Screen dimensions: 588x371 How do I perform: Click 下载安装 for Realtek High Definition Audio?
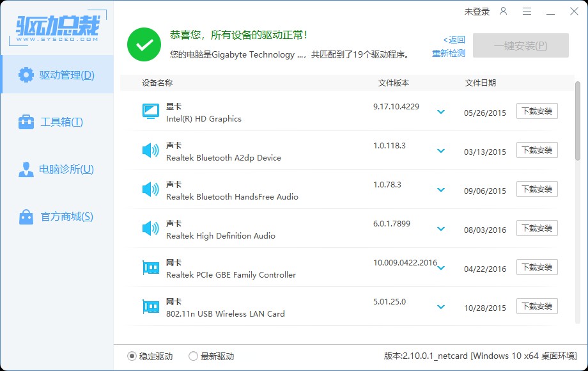click(x=536, y=228)
